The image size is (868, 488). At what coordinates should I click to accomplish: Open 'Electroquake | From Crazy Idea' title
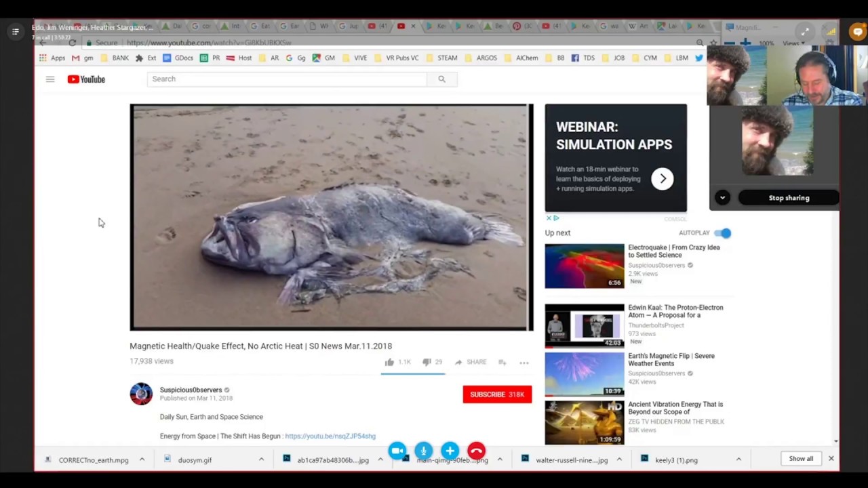pyautogui.click(x=674, y=251)
